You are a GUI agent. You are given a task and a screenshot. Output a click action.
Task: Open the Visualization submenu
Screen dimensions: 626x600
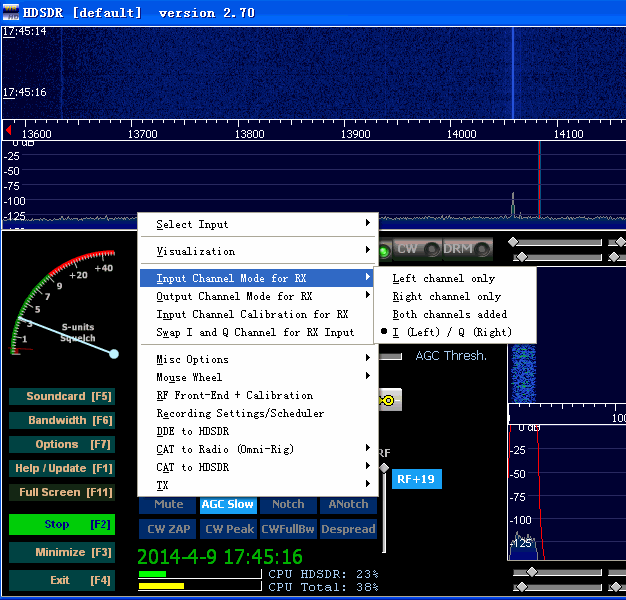(258, 251)
